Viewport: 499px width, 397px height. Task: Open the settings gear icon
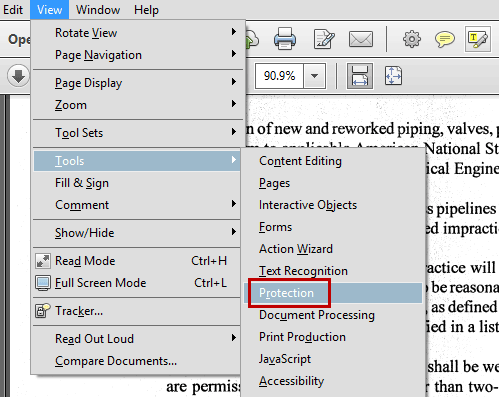pyautogui.click(x=412, y=39)
